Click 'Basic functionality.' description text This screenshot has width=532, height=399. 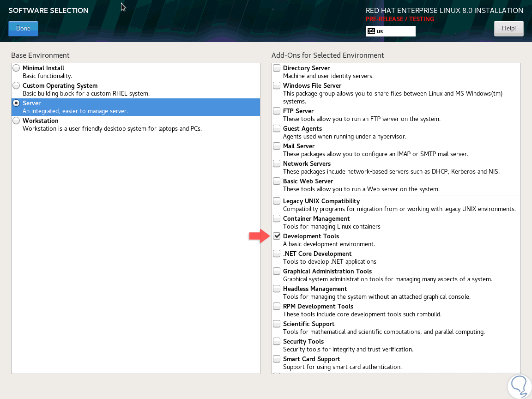click(47, 76)
